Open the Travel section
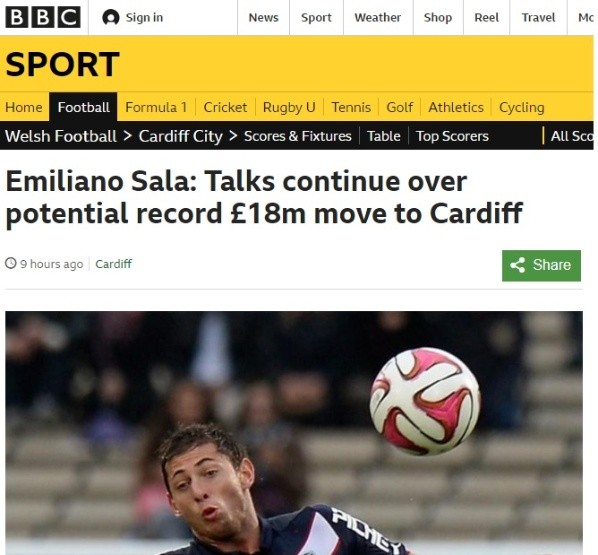Image resolution: width=598 pixels, height=555 pixels. [x=539, y=18]
